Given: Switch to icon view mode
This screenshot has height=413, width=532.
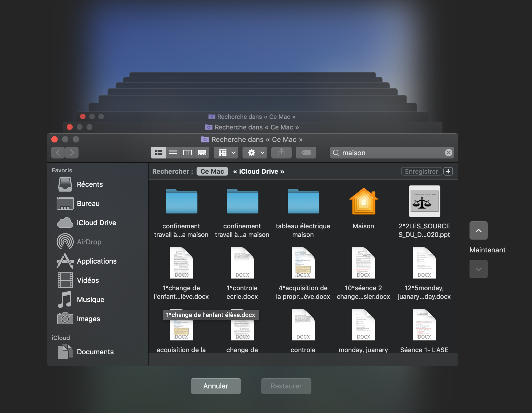Looking at the screenshot, I should (x=158, y=153).
